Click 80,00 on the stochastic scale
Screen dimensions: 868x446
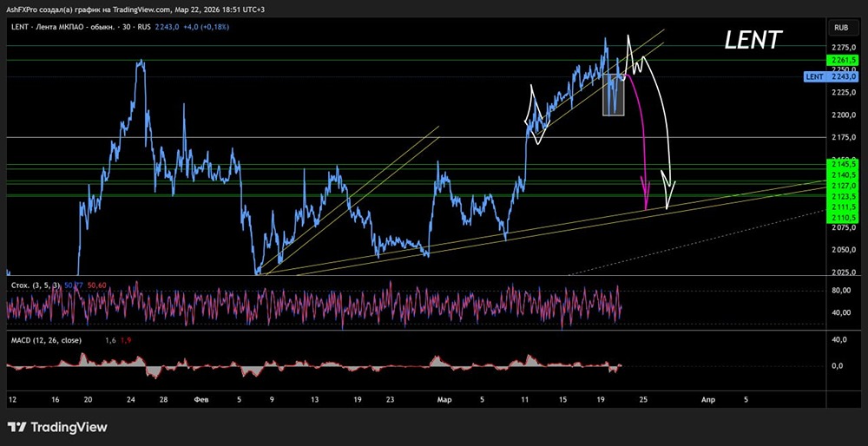point(839,290)
